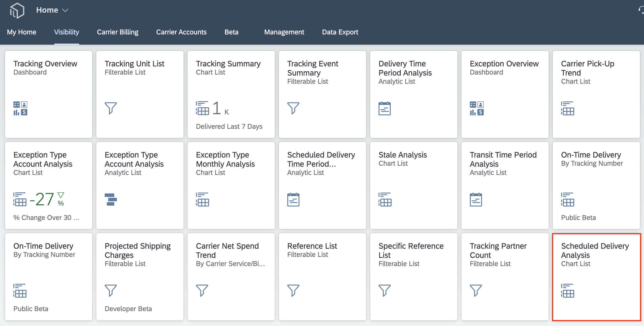Open the Tracking Overview tile title
Image resolution: width=644 pixels, height=326 pixels.
pos(45,64)
